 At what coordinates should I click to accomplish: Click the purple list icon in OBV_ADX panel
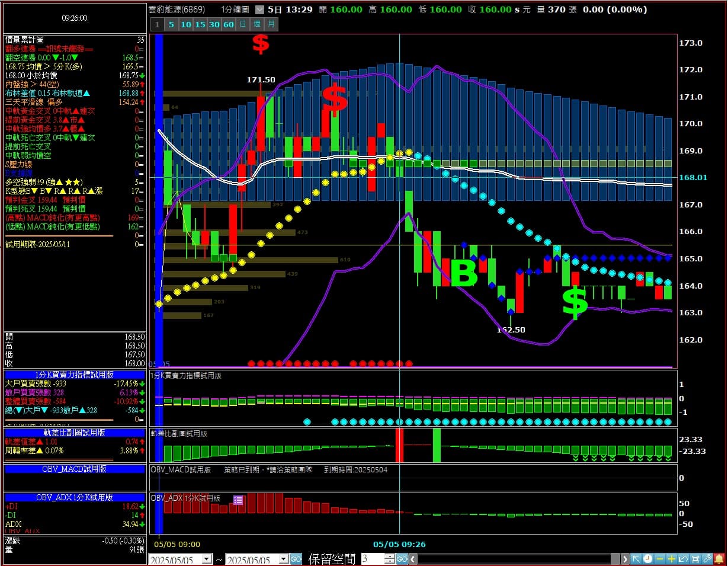238,500
